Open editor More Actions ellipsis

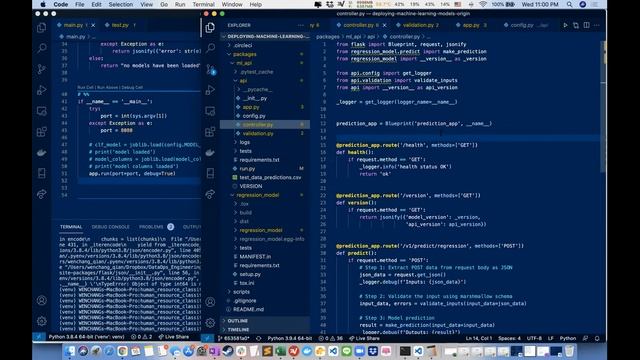(597, 25)
